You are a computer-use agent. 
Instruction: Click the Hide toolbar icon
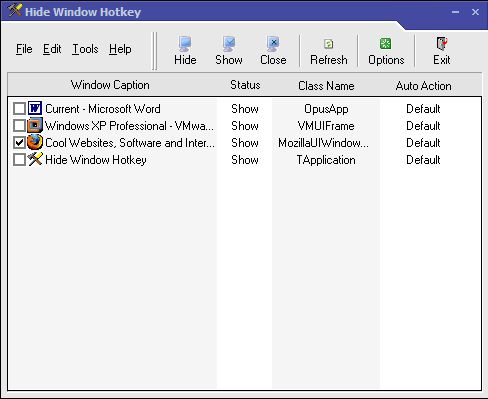pyautogui.click(x=185, y=51)
